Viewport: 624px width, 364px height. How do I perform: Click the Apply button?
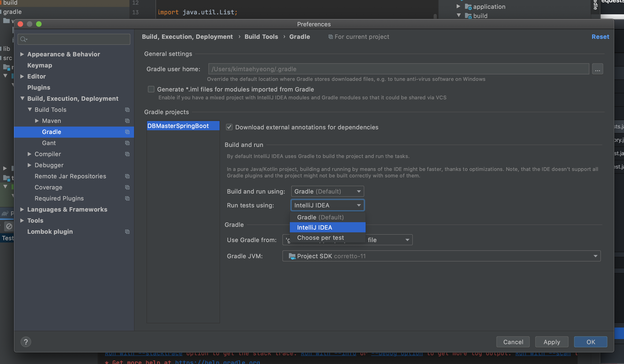pos(551,342)
